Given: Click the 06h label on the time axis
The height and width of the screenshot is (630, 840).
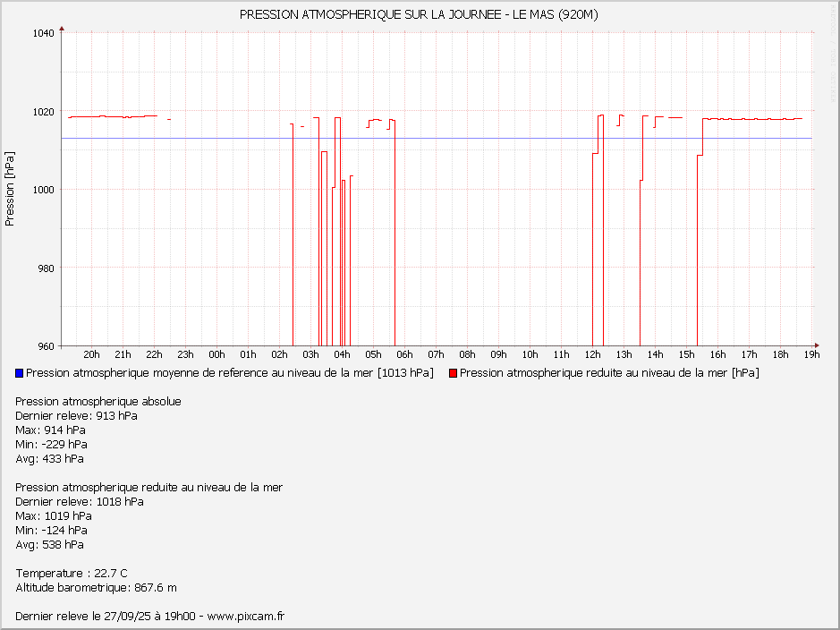Looking at the screenshot, I should tap(404, 354).
